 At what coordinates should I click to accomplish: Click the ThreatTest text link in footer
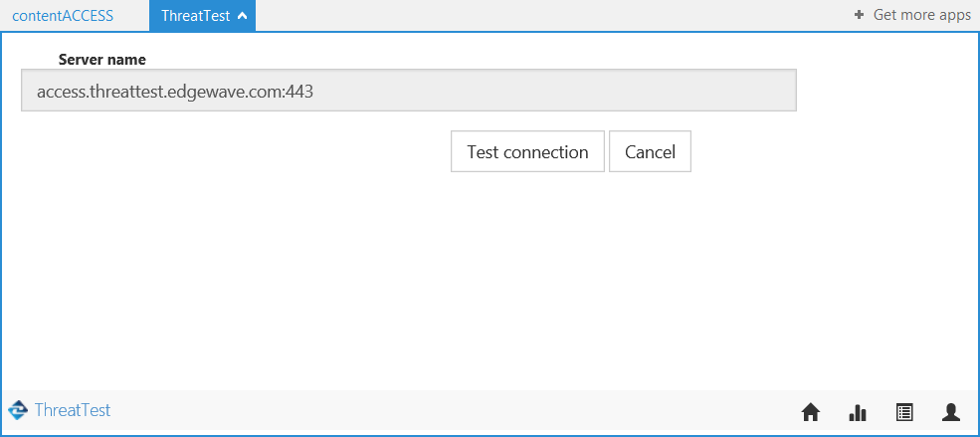click(x=72, y=410)
